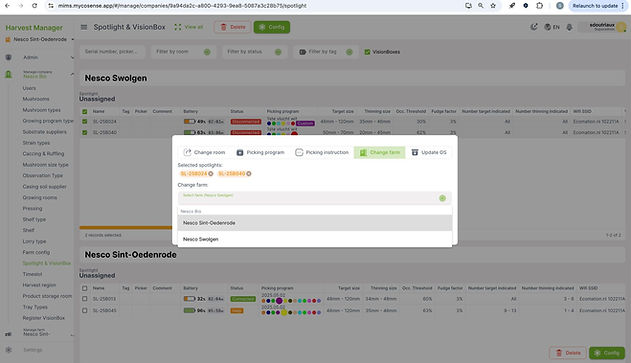The width and height of the screenshot is (631, 363).
Task: Open Spotlight & VisionBox sidebar item
Action: (47, 263)
